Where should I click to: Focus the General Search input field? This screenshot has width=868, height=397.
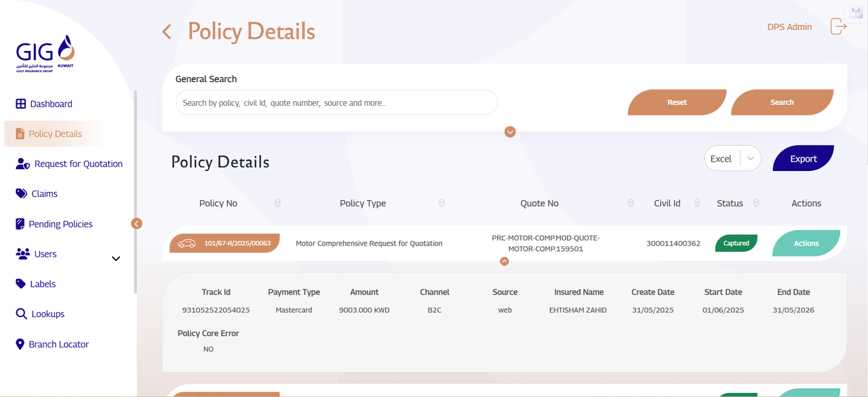coord(336,102)
